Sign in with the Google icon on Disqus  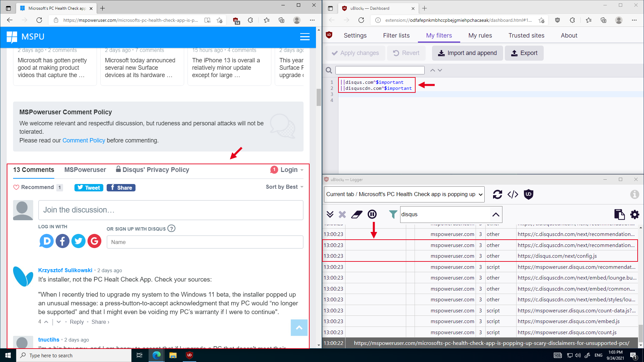(x=94, y=241)
